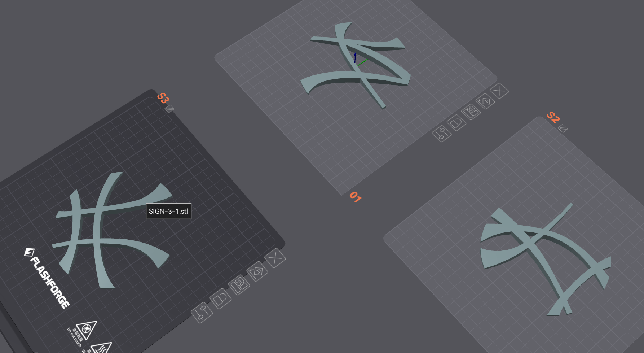Viewport: 644px width, 353px height.
Task: Click the S3 plate name label
Action: click(x=163, y=98)
